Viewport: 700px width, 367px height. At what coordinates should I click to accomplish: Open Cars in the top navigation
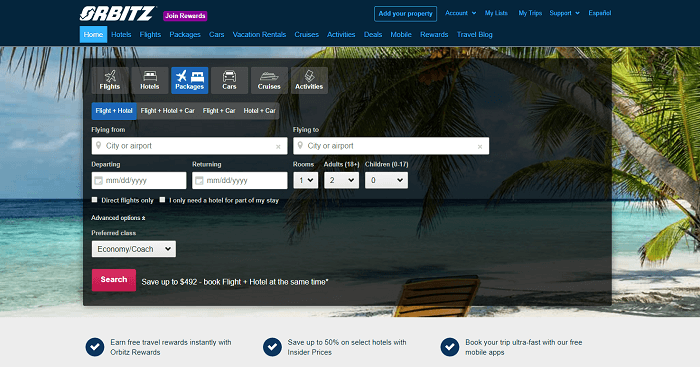tap(217, 34)
